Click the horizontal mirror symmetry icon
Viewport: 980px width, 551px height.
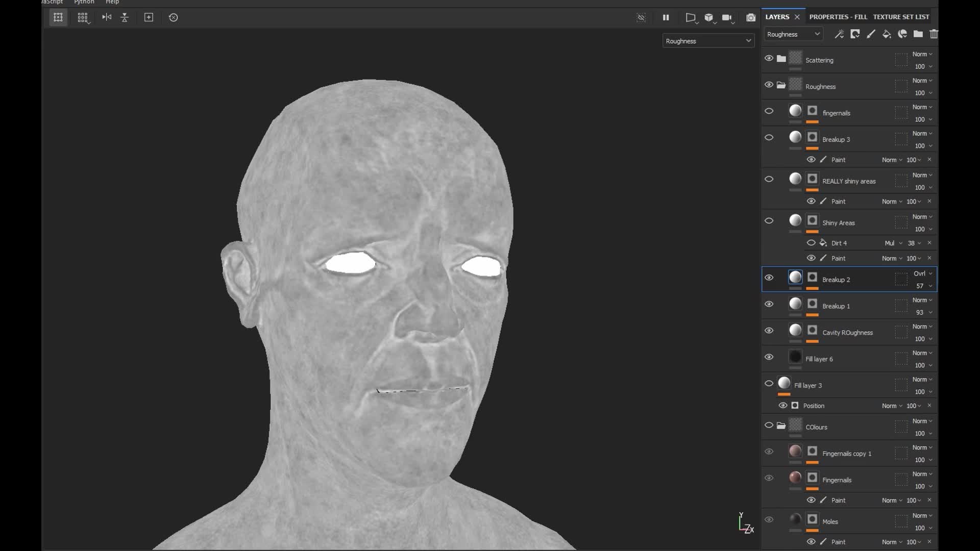point(107,17)
